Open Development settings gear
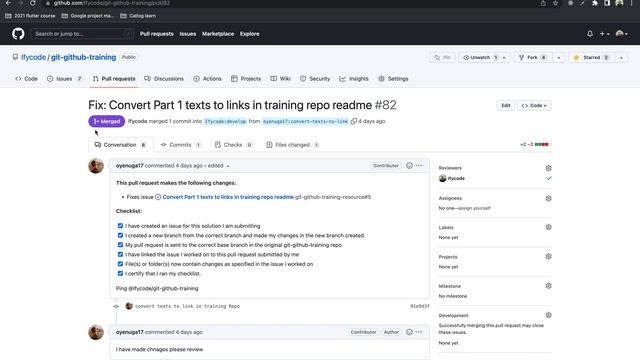Viewport: 640px width, 360px height. coord(548,315)
